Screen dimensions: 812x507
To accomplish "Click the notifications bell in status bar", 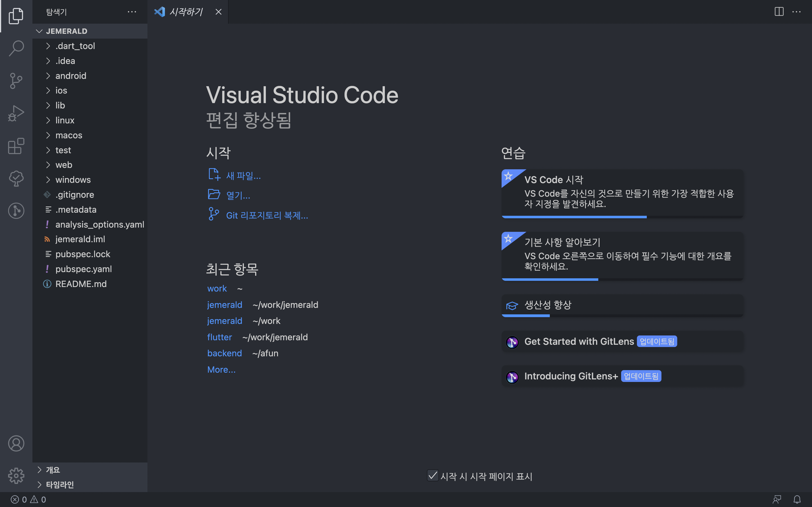I will [797, 499].
